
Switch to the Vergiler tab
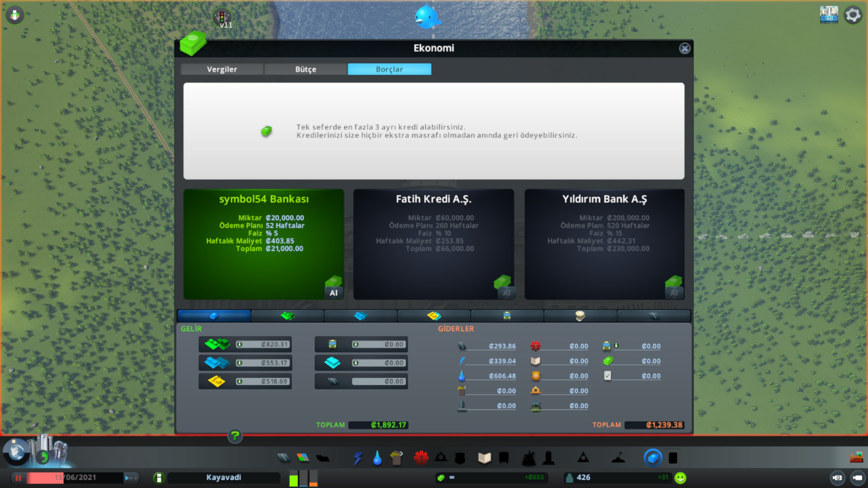pyautogui.click(x=222, y=69)
